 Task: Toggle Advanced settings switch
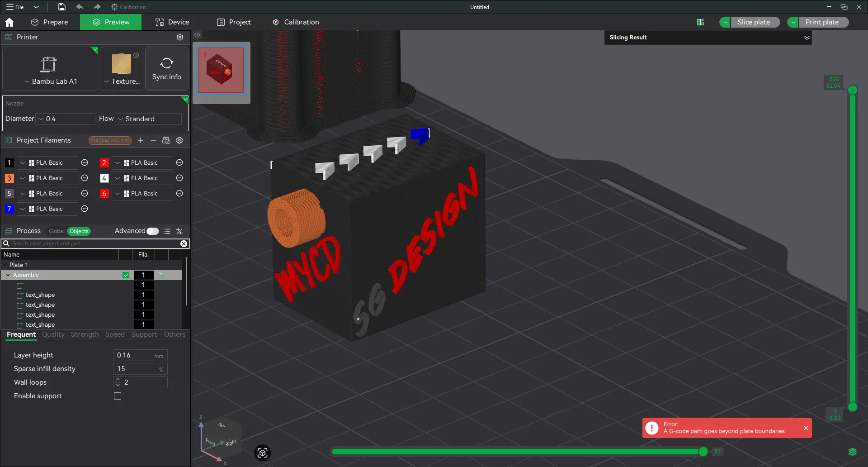tap(153, 231)
